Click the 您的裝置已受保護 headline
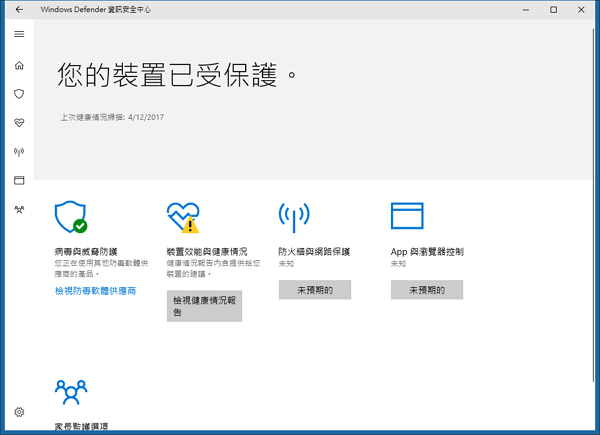The image size is (600, 435). click(x=176, y=75)
